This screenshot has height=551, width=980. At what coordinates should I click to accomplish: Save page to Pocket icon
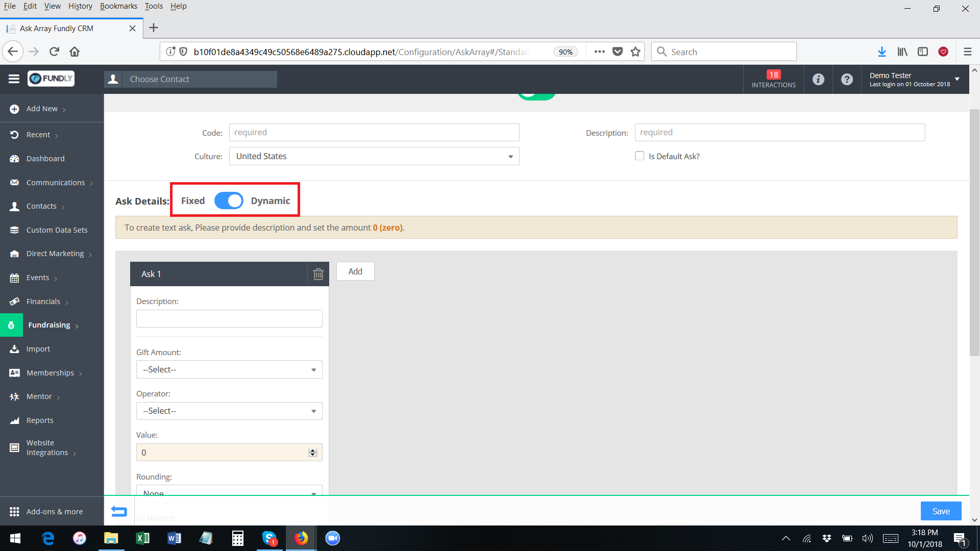(x=618, y=52)
